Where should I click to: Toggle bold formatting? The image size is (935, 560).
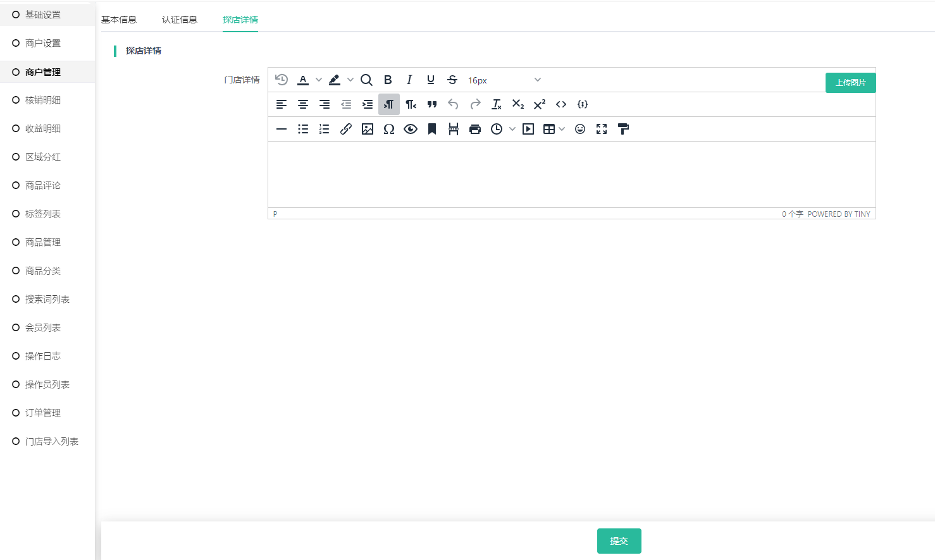point(388,80)
